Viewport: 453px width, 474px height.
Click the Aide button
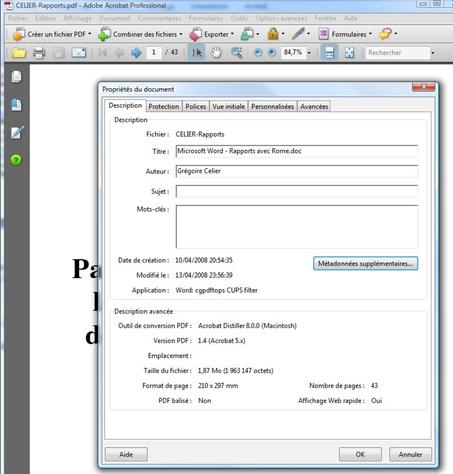click(x=126, y=454)
